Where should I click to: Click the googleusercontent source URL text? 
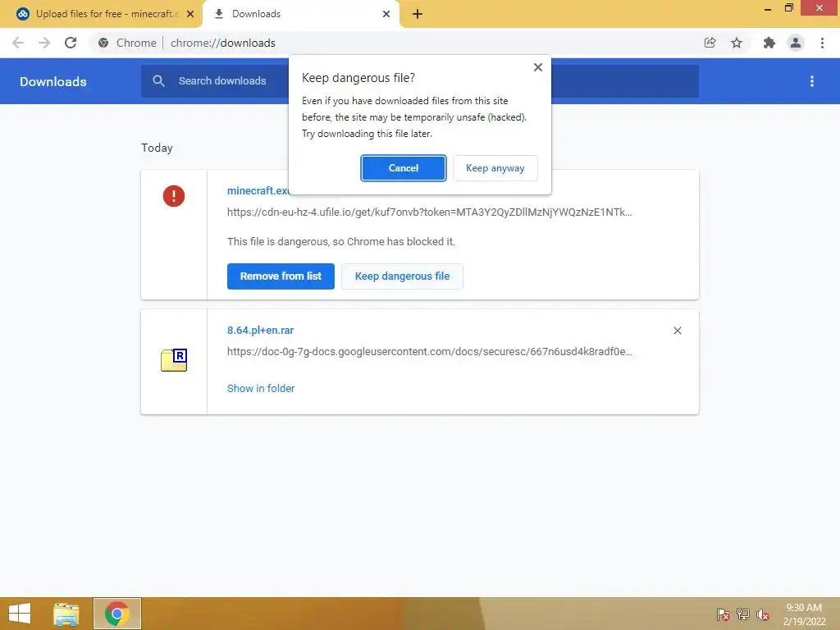tap(430, 352)
